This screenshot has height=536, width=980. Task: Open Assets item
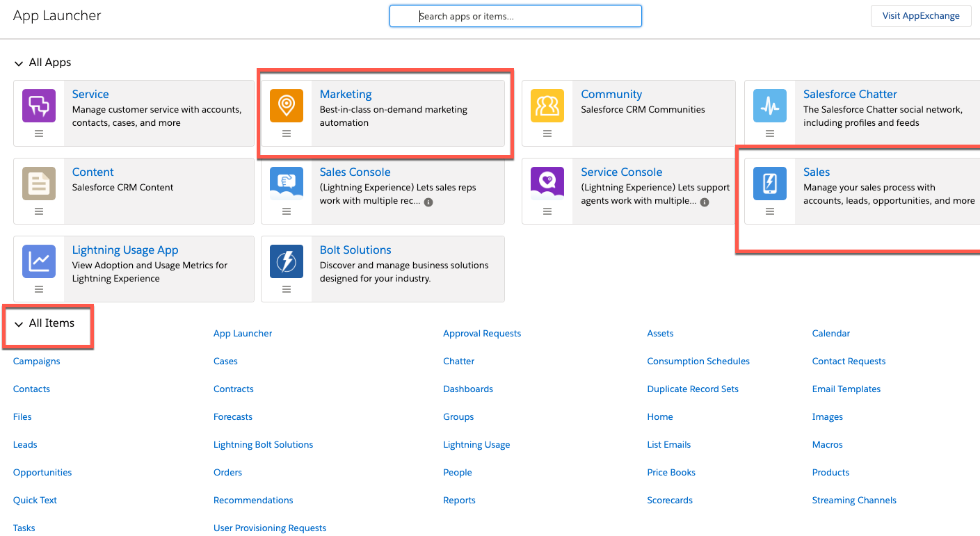tap(660, 334)
